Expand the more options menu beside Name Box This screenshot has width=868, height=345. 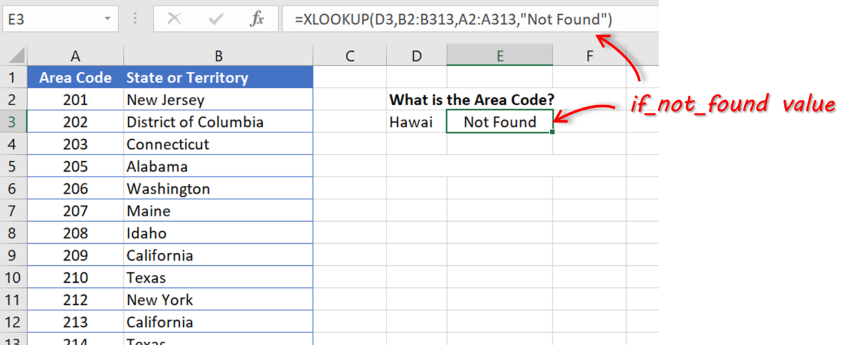coord(136,18)
